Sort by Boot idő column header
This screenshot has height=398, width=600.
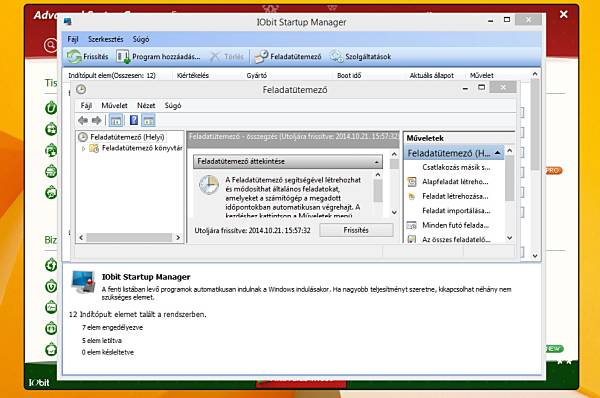(349, 75)
